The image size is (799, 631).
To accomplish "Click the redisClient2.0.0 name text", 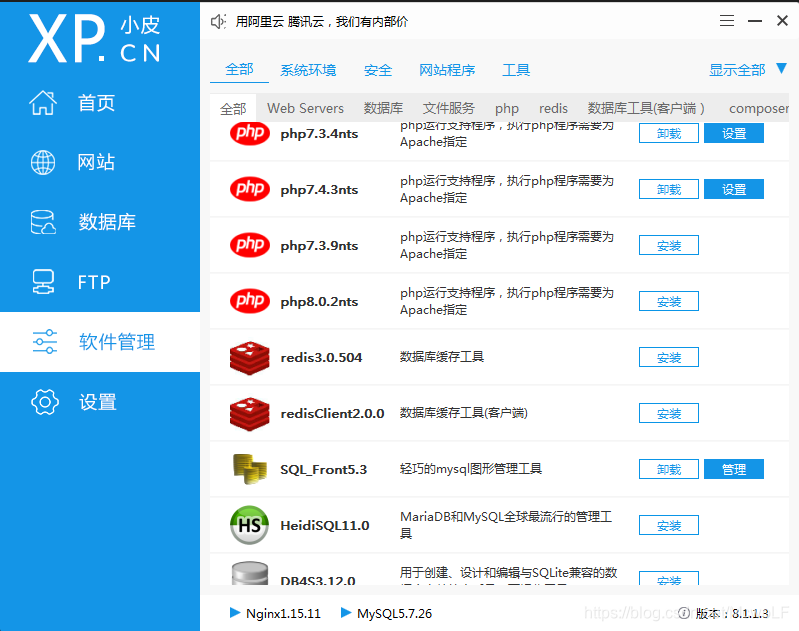I will 332,413.
